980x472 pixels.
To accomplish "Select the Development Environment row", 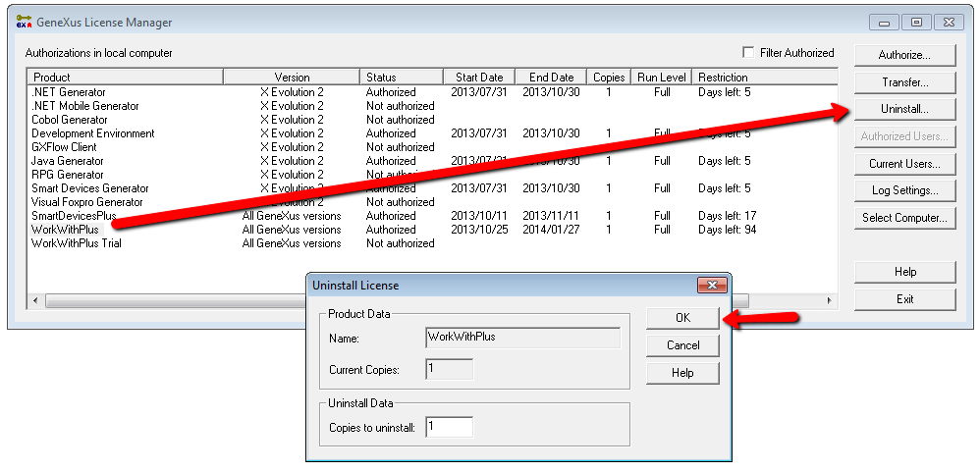I will (432, 133).
